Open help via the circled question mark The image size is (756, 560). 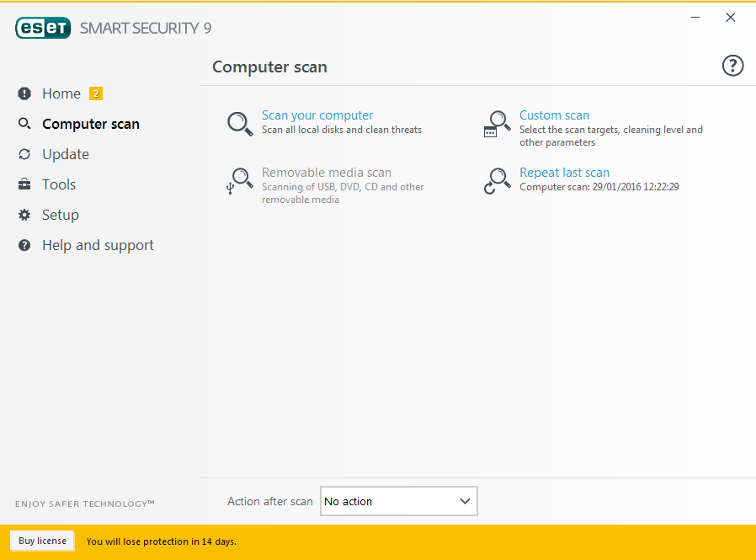pos(732,66)
